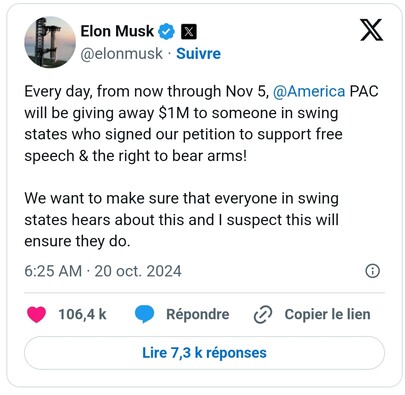Click the Répondre reply label
Viewport: 405px width, 395px height.
click(198, 314)
